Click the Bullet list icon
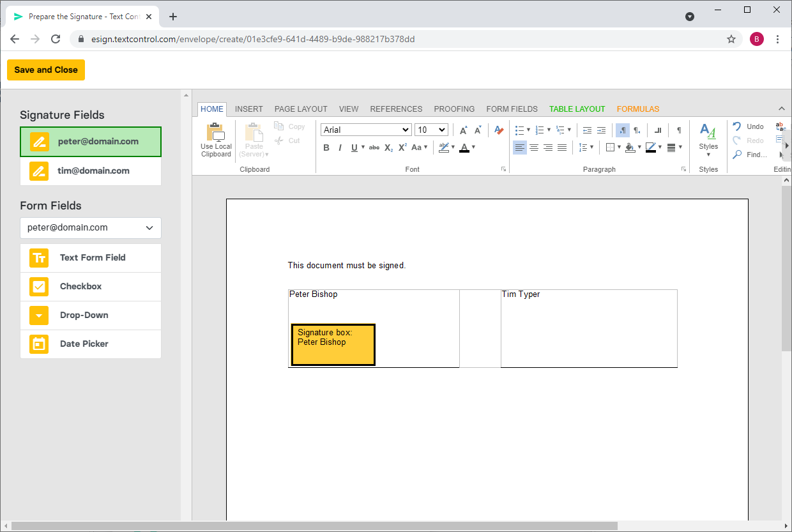Image resolution: width=792 pixels, height=532 pixels. 522,130
